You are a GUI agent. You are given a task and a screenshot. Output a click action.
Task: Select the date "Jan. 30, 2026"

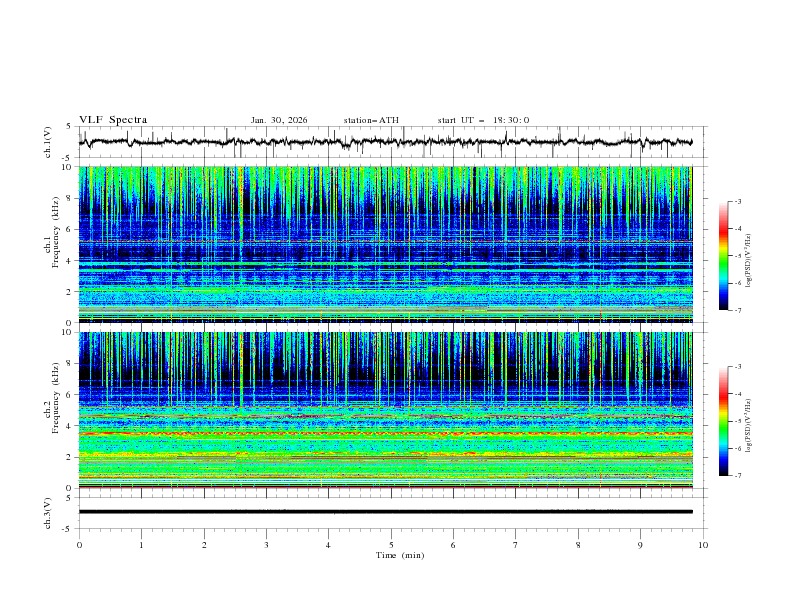tap(279, 120)
